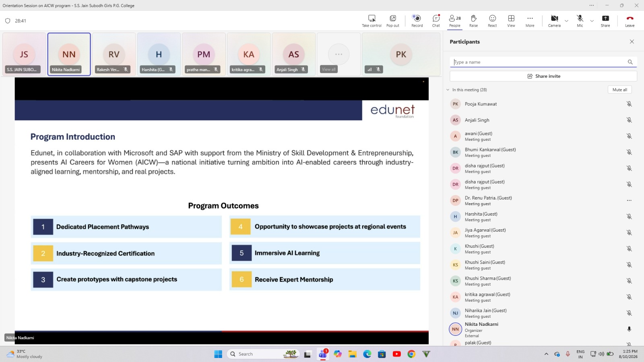Select the PK video tile
The width and height of the screenshot is (644, 362).
click(401, 54)
